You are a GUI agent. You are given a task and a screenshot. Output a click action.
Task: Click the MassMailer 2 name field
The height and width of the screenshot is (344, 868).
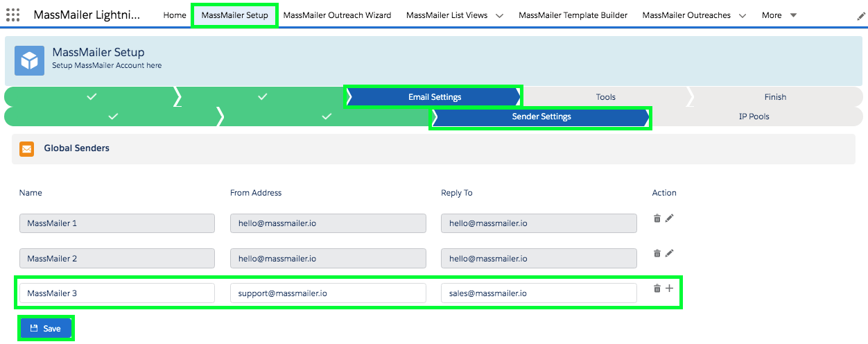117,259
